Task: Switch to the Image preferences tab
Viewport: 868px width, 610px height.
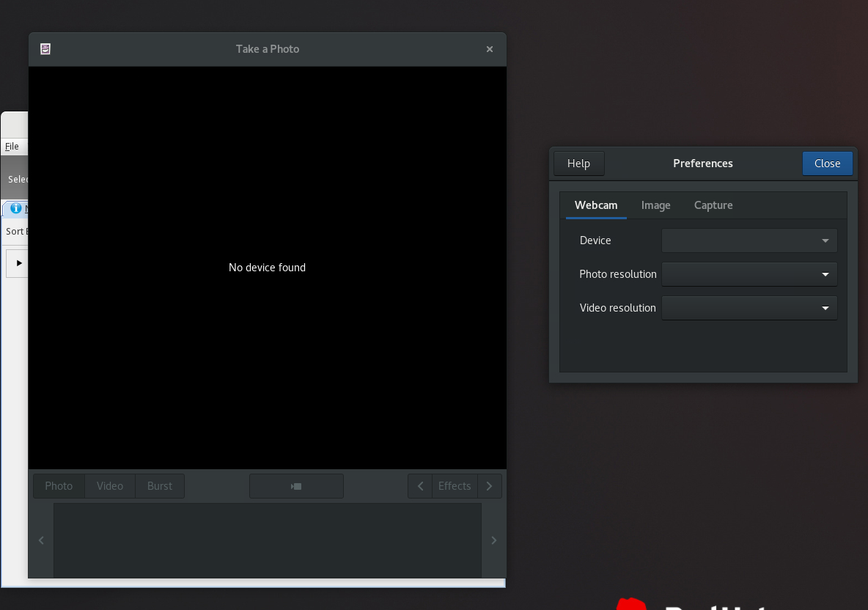Action: pyautogui.click(x=655, y=205)
